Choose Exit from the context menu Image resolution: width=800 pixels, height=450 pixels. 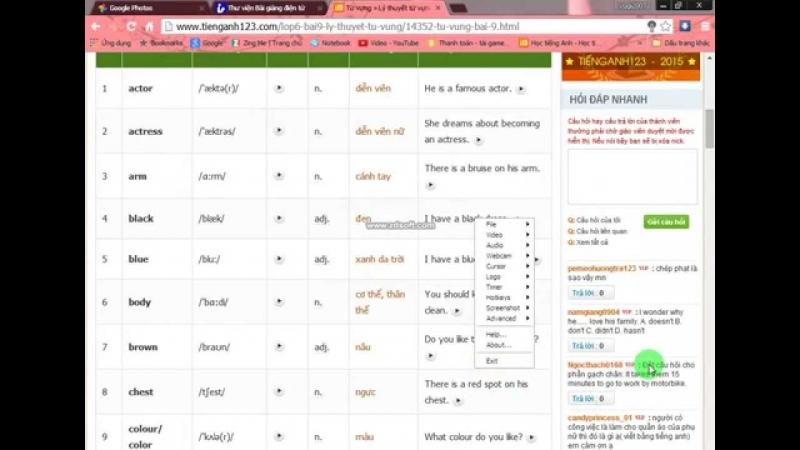(492, 361)
